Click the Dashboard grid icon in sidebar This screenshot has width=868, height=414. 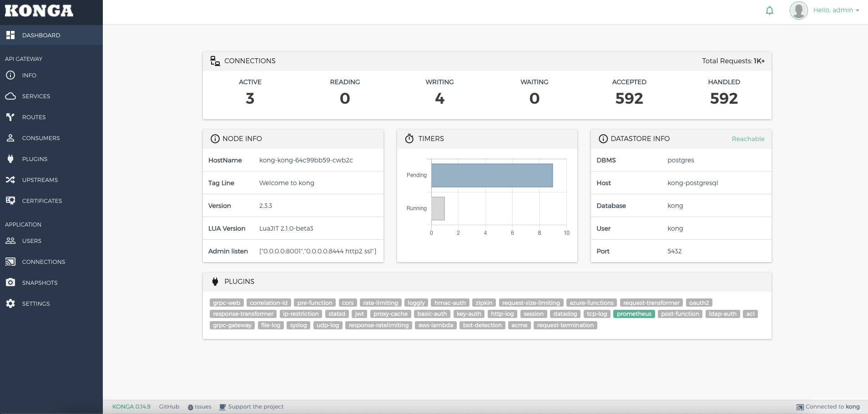tap(10, 35)
